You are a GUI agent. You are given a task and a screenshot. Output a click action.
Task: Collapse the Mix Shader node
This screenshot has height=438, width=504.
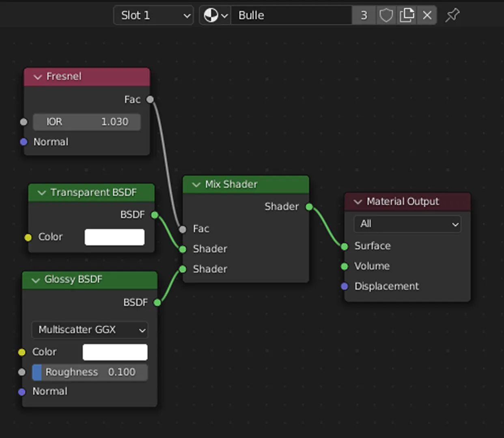[x=196, y=185]
